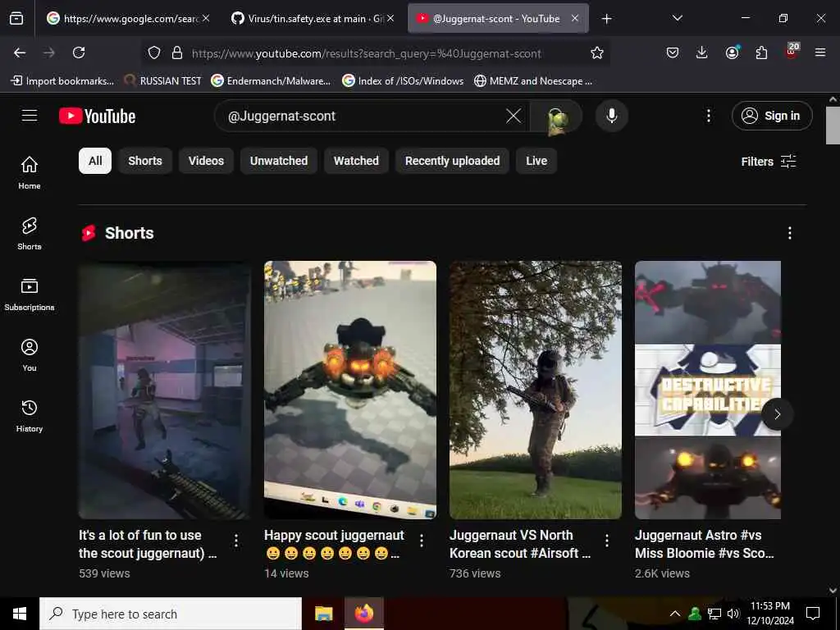The height and width of the screenshot is (630, 840).
Task: Open History in the sidebar
Action: pos(30,416)
